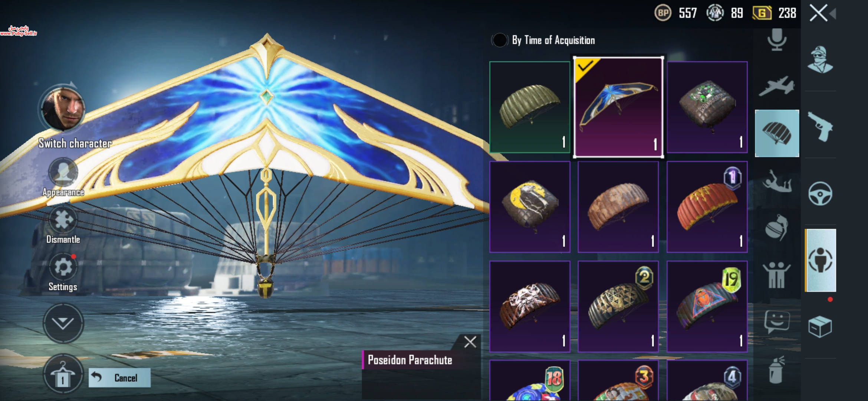Select the orange flame parachute thumbnail

coord(707,207)
